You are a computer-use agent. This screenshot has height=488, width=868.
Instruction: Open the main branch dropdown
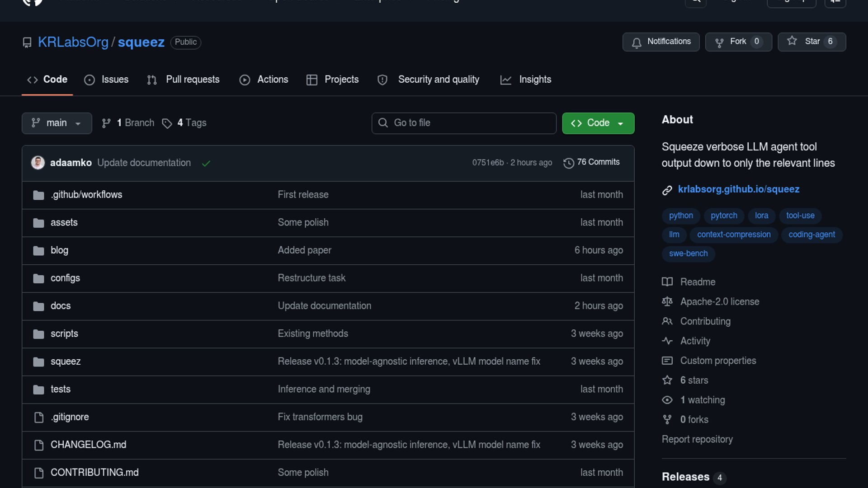click(57, 123)
